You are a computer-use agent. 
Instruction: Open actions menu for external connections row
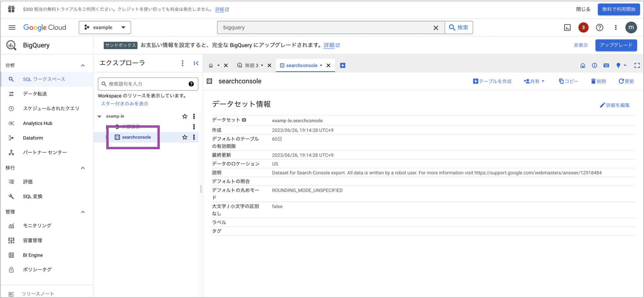click(x=194, y=127)
